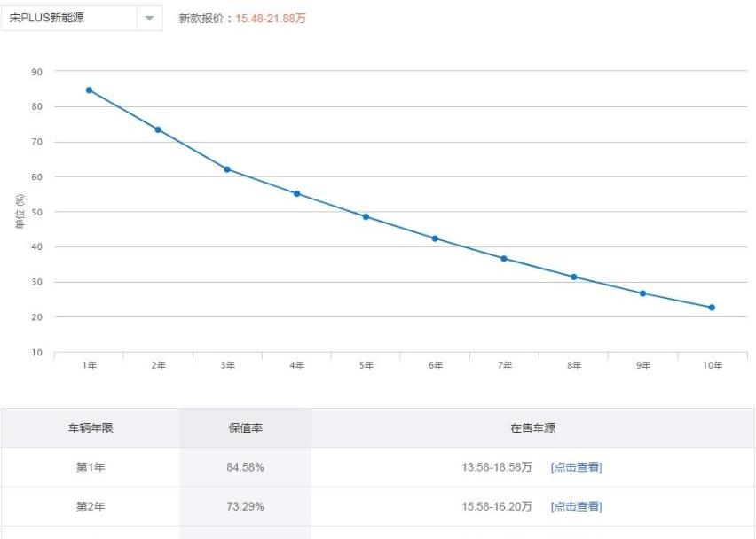Viewport: 756px width, 539px height.
Task: Click the 1年 x-axis label
Action: (90, 365)
